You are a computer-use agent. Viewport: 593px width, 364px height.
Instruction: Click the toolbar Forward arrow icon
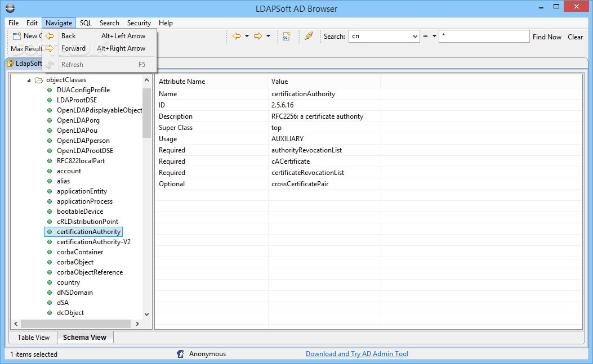(258, 36)
